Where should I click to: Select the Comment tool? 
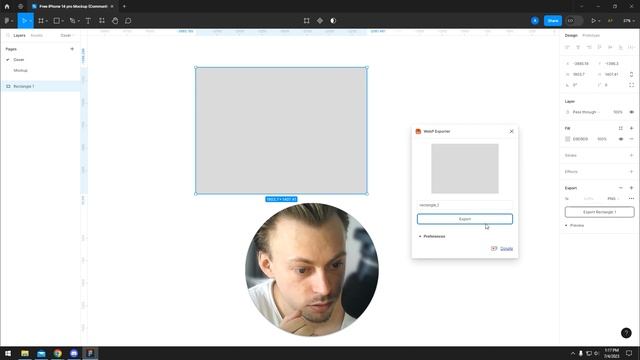point(128,20)
